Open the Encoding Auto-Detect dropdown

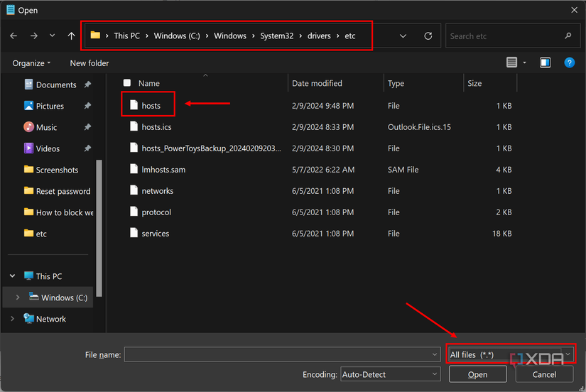pos(390,374)
